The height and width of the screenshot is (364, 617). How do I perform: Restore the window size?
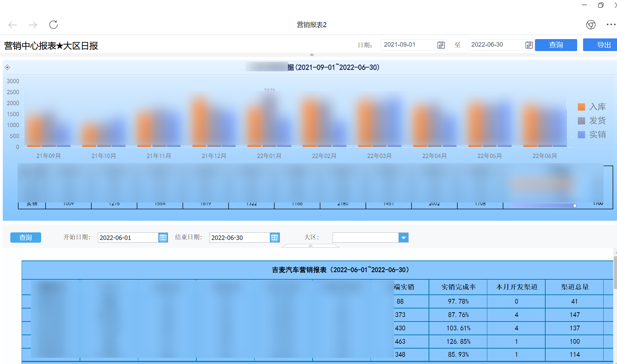click(601, 5)
